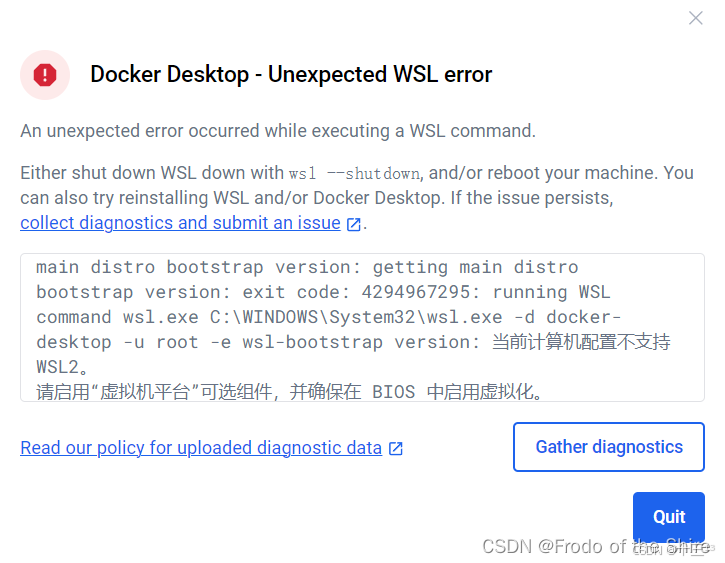Image resolution: width=725 pixels, height=563 pixels.
Task: Open 'collect diagnostics and submit an issue' link
Action: pyautogui.click(x=180, y=223)
